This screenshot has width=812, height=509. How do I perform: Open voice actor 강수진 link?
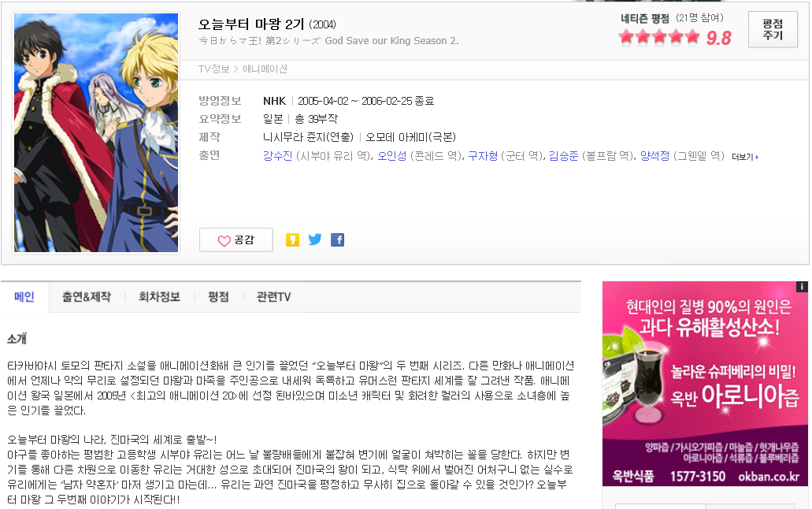coord(277,155)
